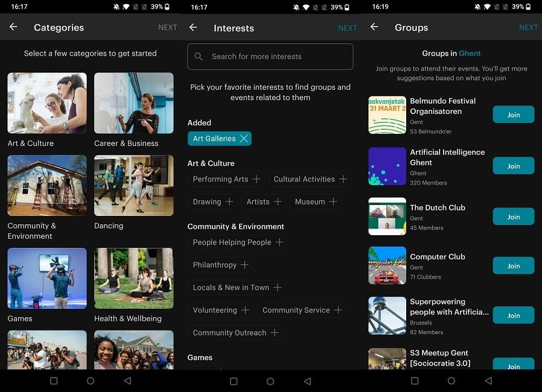Click the back arrow on Interests screen

[193, 27]
